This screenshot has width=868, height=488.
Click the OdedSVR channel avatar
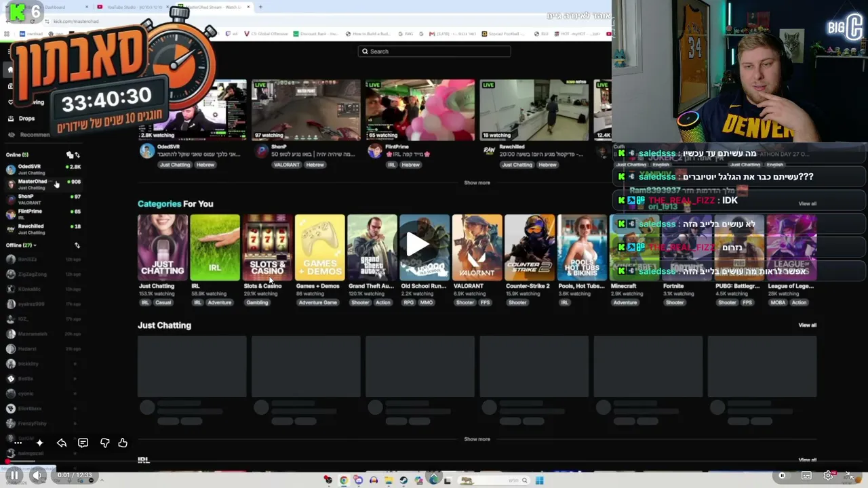pyautogui.click(x=146, y=151)
